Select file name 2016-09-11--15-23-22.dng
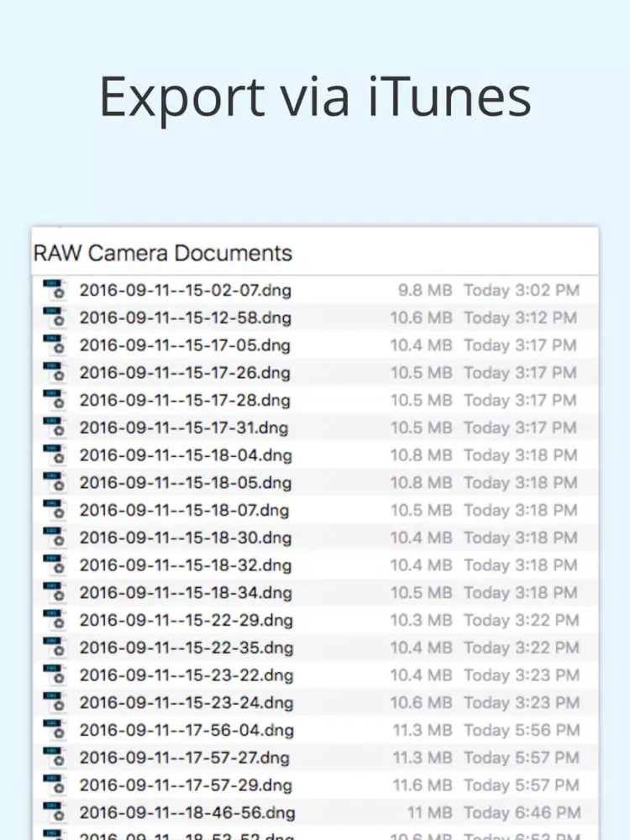 (x=186, y=675)
